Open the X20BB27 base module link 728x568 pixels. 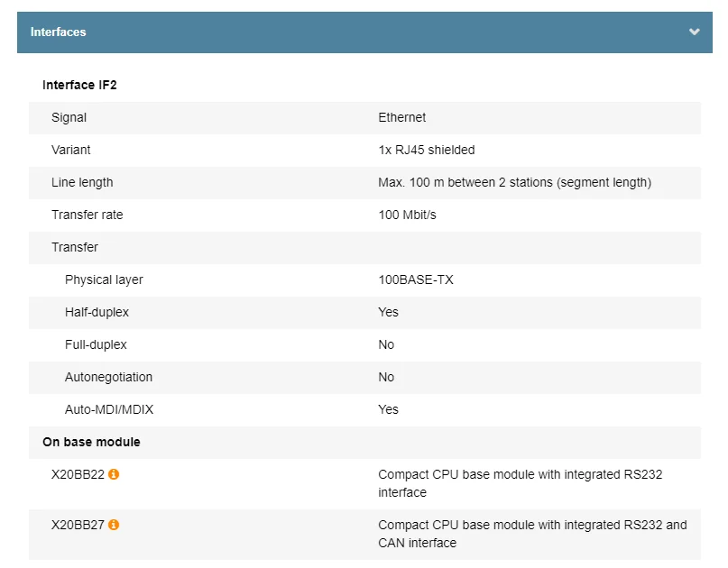coord(78,525)
